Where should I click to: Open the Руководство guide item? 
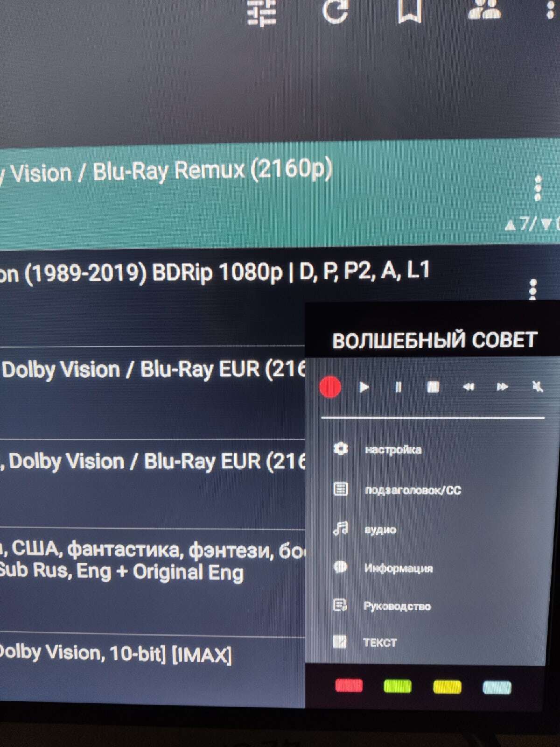click(x=382, y=606)
